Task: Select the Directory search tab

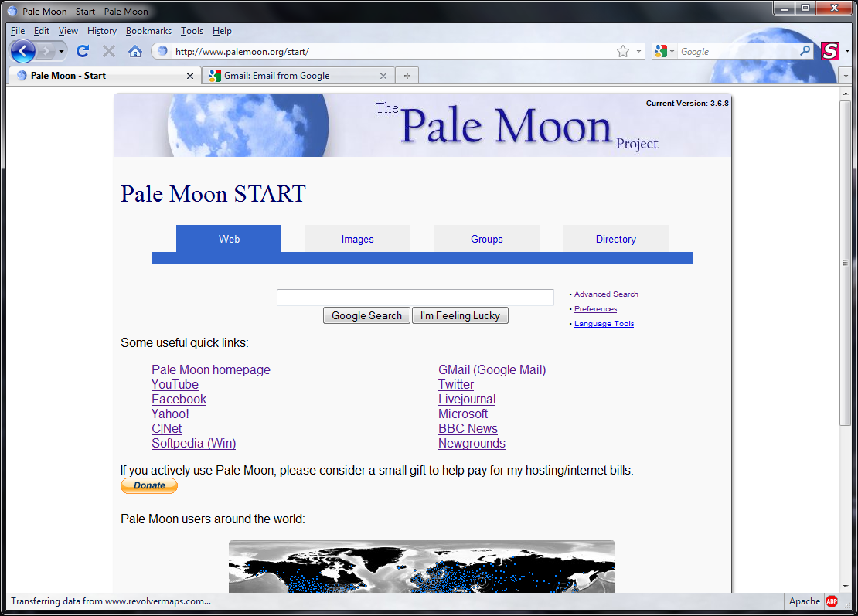Action: [x=615, y=239]
